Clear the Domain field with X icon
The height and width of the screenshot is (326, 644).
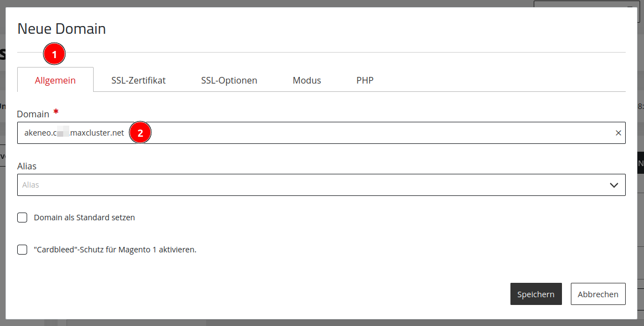click(618, 133)
